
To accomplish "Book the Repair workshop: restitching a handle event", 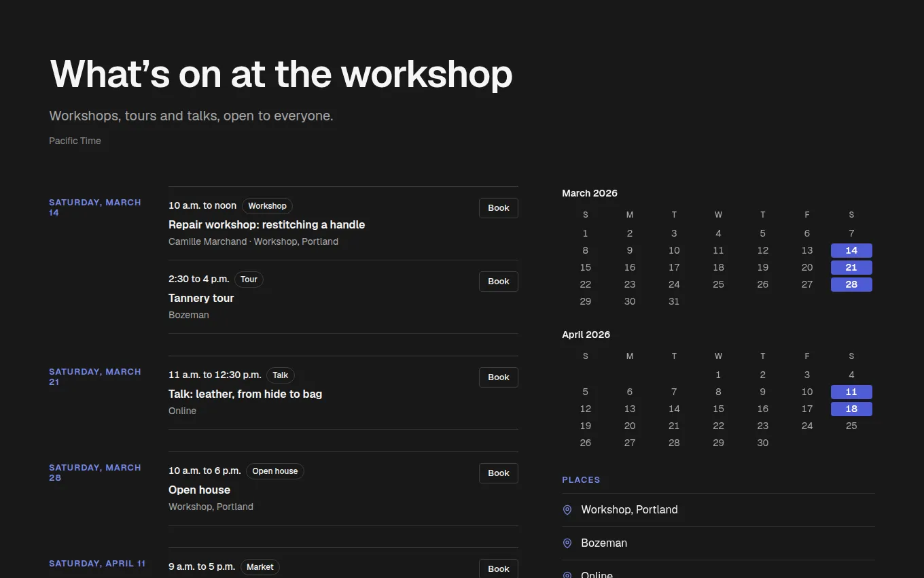I will point(499,208).
